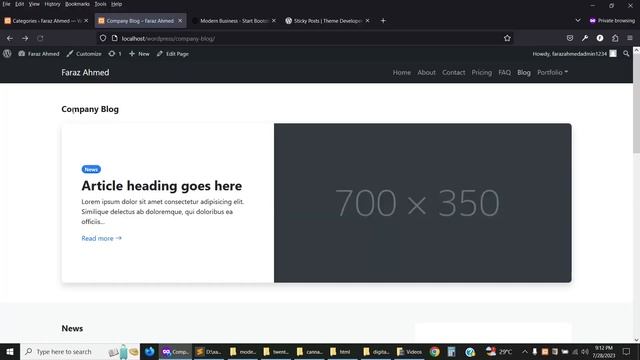Viewport: 640px width, 360px height.
Task: Click the shield tracking protection icon
Action: pyautogui.click(x=103, y=38)
